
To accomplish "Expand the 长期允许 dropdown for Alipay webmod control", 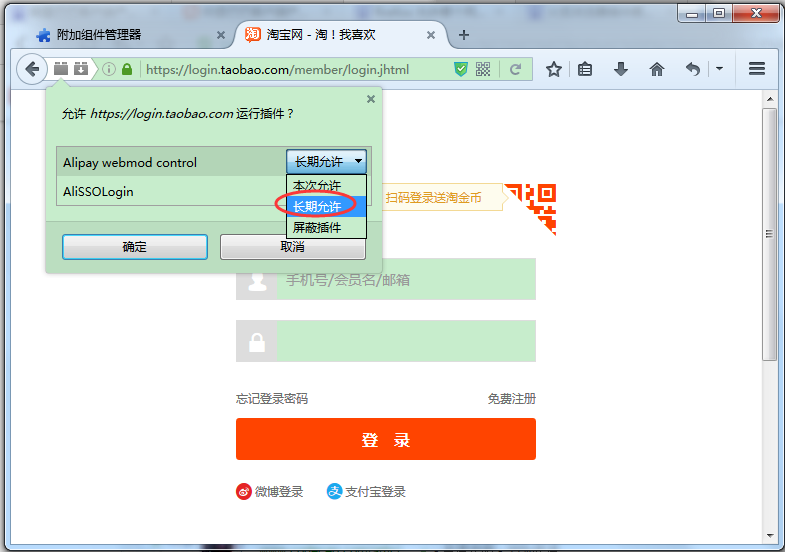I will 326,162.
